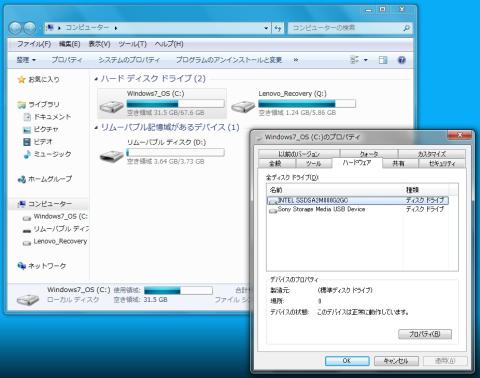
Task: Select Lenovo_Recovery (Q:) drive icon
Action: pyautogui.click(x=243, y=106)
